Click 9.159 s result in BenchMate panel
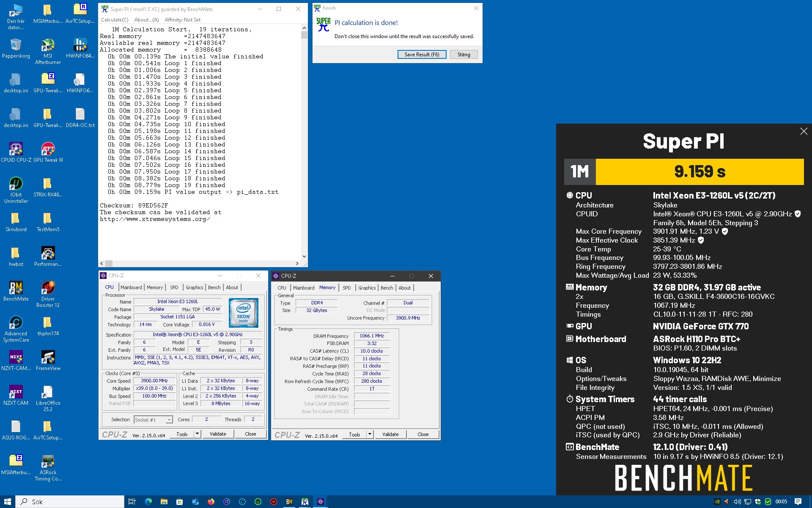 pos(700,171)
